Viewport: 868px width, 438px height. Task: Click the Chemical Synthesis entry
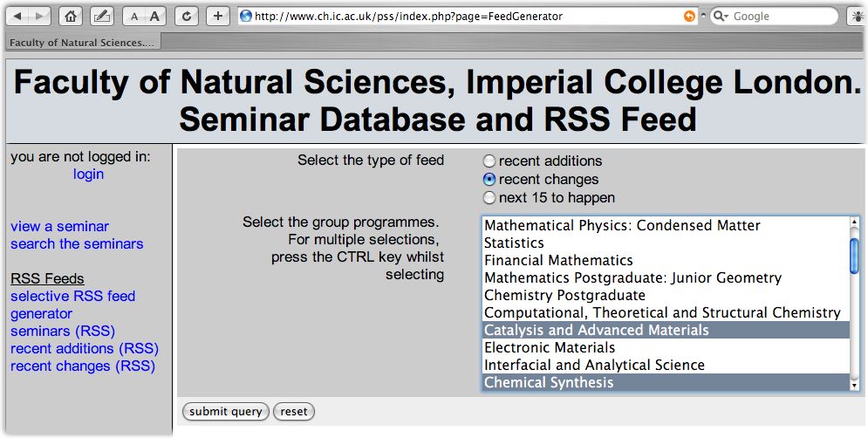[x=666, y=382]
